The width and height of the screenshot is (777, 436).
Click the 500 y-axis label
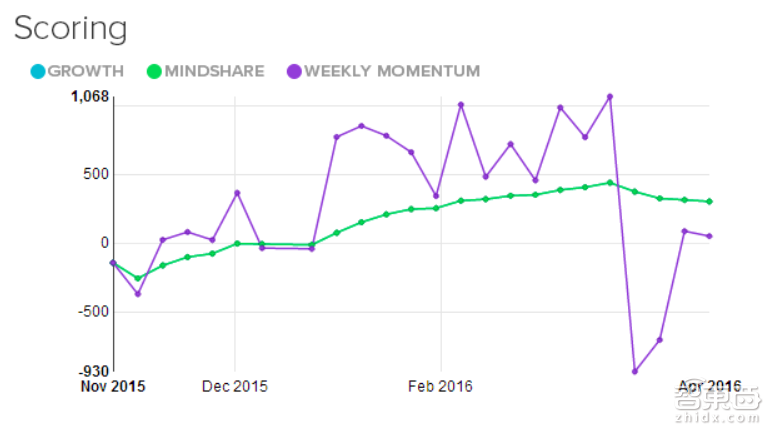coord(93,174)
